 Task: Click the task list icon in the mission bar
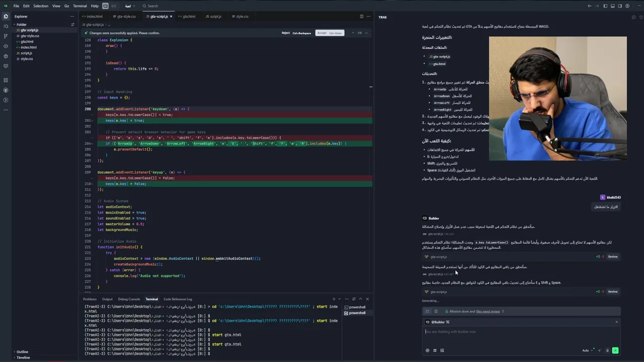428,311
